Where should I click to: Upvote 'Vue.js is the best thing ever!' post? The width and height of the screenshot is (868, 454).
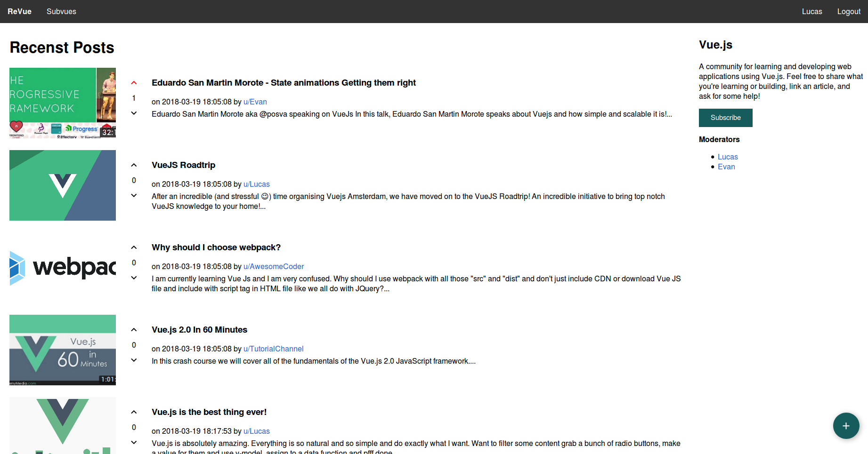(x=134, y=412)
